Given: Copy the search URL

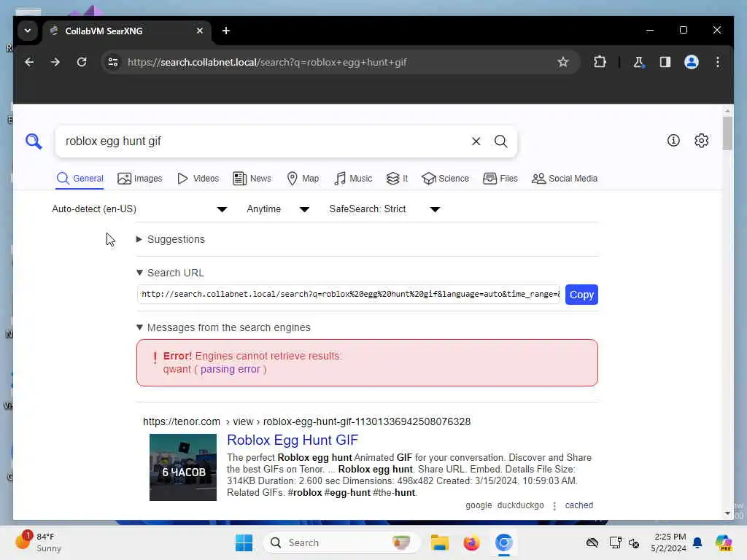Looking at the screenshot, I should point(581,295).
